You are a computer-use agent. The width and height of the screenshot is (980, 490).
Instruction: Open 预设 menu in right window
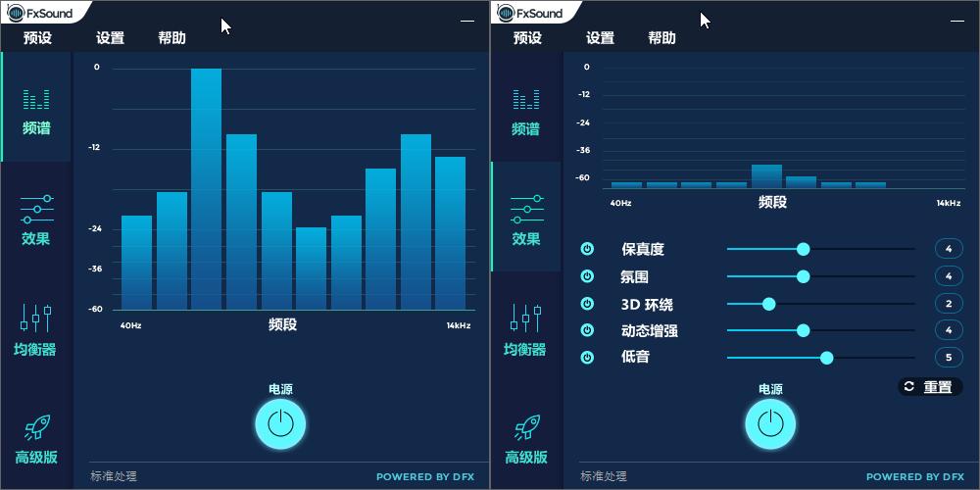527,38
